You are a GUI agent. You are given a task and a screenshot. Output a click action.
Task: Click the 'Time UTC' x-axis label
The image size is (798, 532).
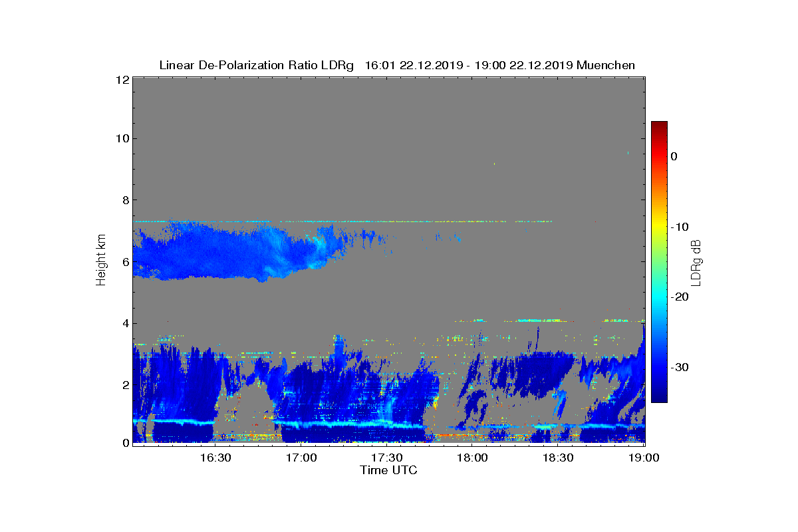pos(389,470)
